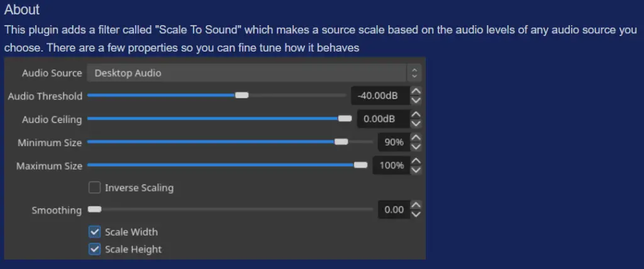Decrease Audio Threshold with down arrow
Image resolution: width=644 pixels, height=269 pixels.
pos(416,100)
